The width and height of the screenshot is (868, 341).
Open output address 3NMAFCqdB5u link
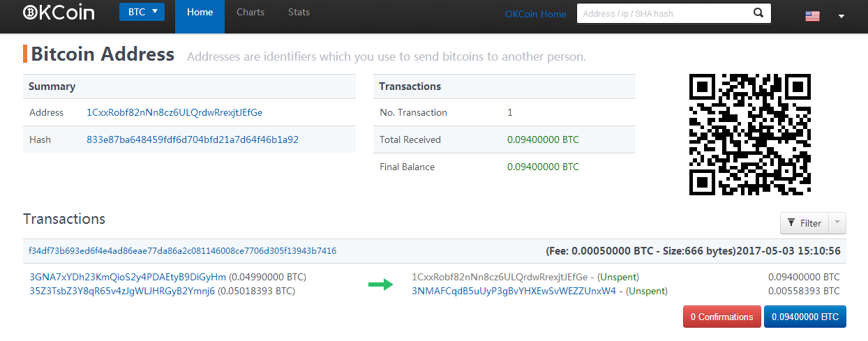pos(514,291)
